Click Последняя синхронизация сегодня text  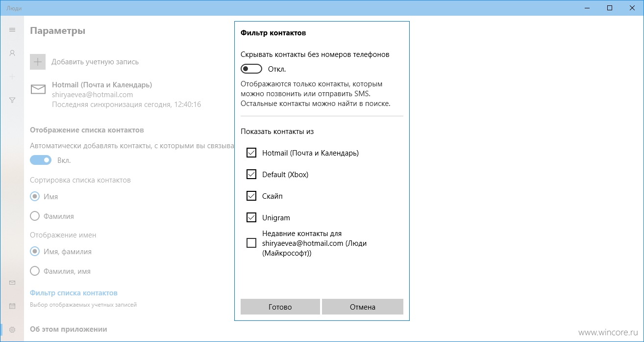[126, 105]
